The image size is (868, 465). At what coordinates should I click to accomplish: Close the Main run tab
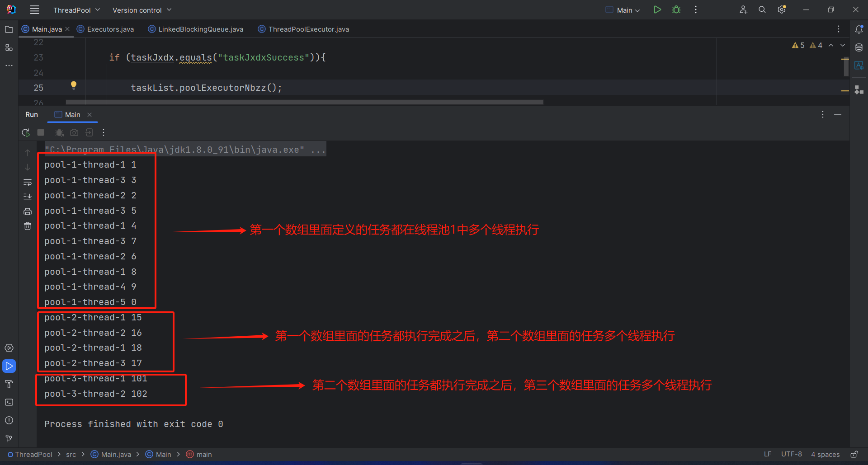[x=90, y=115]
